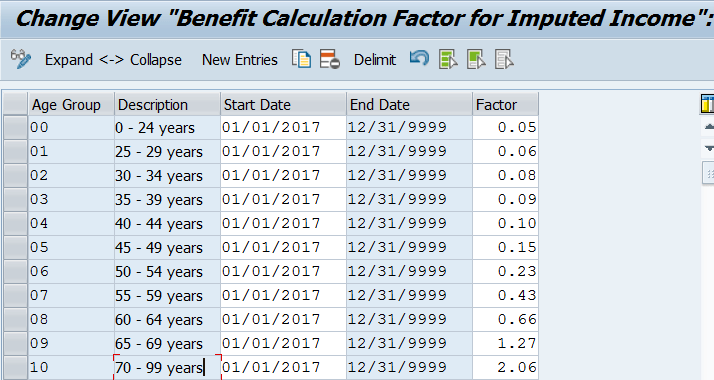Click Factor field showing 1.27
The image size is (714, 380).
pos(505,344)
